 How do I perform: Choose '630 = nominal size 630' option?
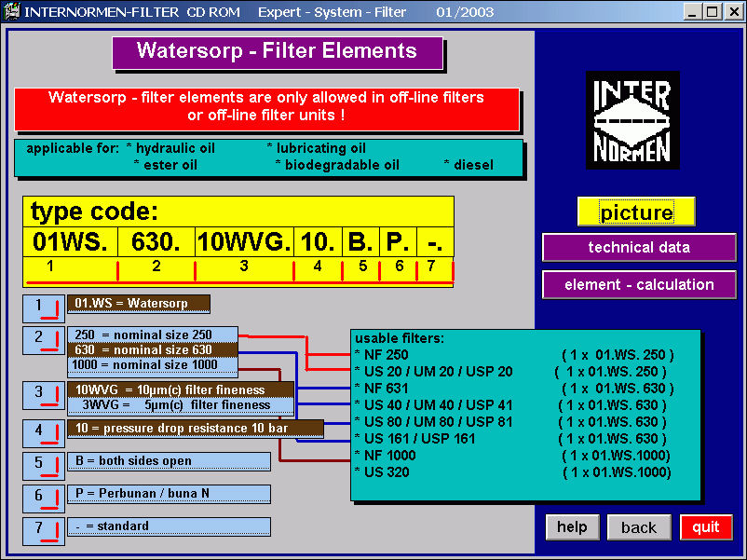point(153,349)
